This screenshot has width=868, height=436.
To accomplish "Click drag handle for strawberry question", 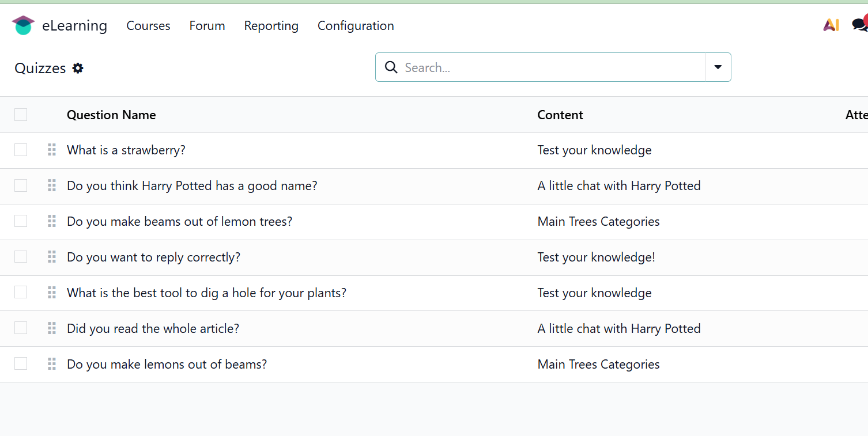I will 52,150.
